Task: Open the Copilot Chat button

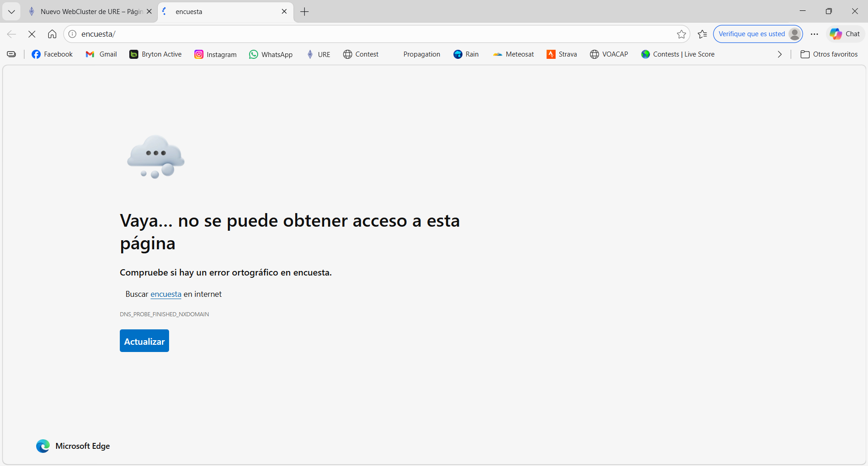Action: (x=845, y=34)
